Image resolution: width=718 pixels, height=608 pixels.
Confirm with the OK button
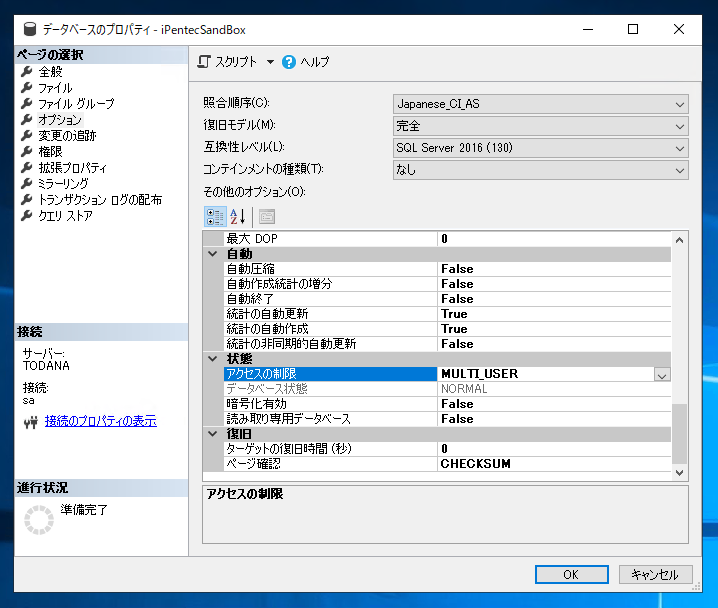tap(571, 575)
